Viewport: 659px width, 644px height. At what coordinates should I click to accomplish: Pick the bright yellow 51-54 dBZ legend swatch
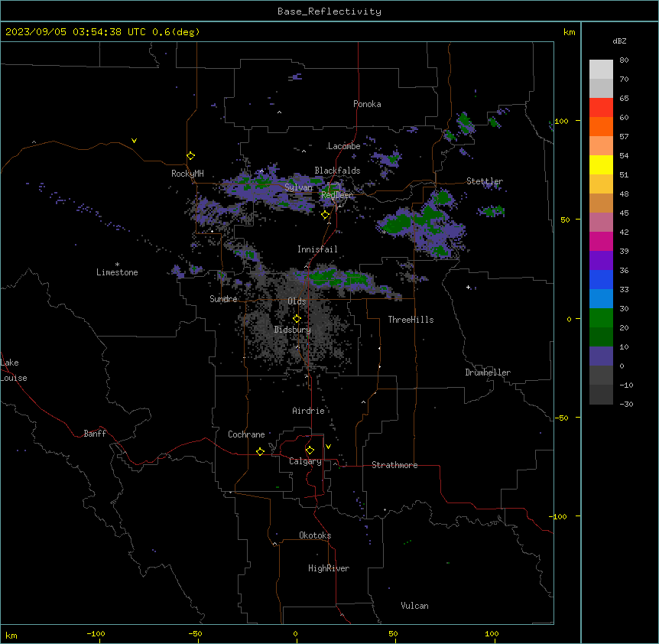pos(601,164)
